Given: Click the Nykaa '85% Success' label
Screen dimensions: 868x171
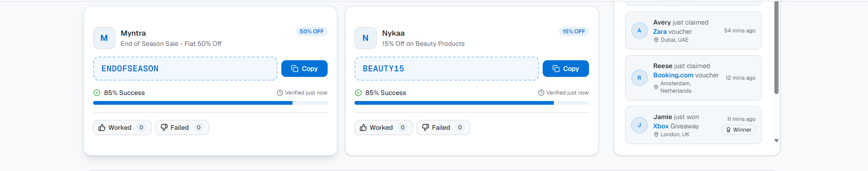Looking at the screenshot, I should (386, 93).
